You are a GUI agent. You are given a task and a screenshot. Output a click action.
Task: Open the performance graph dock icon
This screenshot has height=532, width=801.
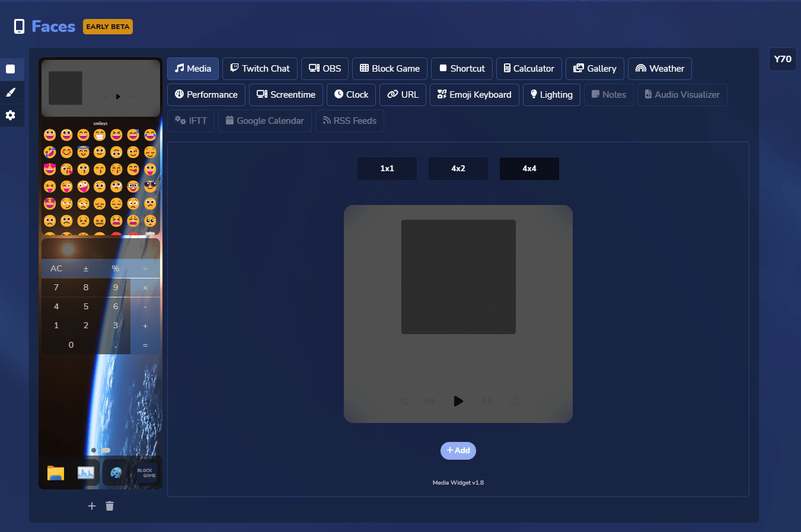click(86, 473)
